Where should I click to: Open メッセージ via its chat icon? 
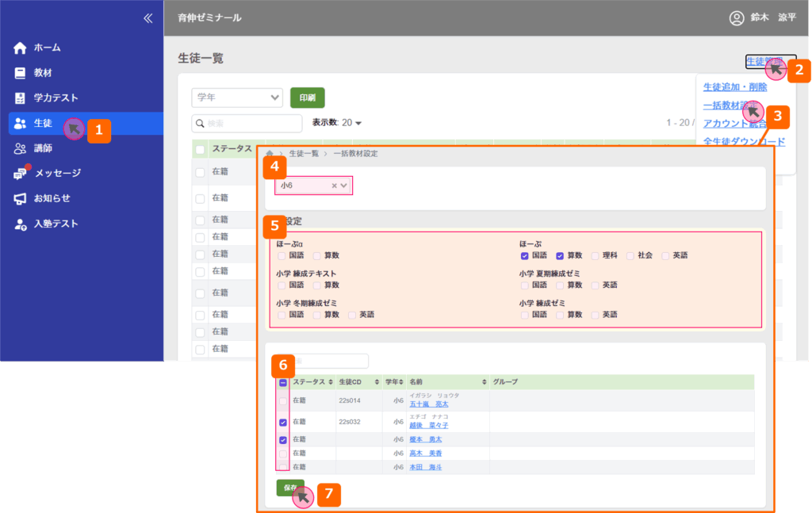[x=21, y=174]
